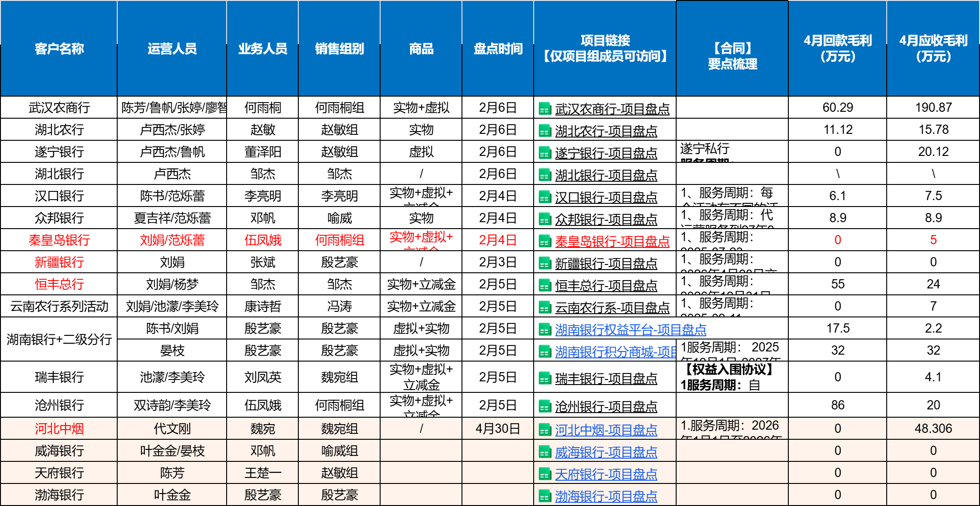Click the 【权益入围协议】 contract notes cell
Image resolution: width=980 pixels, height=506 pixels.
pos(732,377)
